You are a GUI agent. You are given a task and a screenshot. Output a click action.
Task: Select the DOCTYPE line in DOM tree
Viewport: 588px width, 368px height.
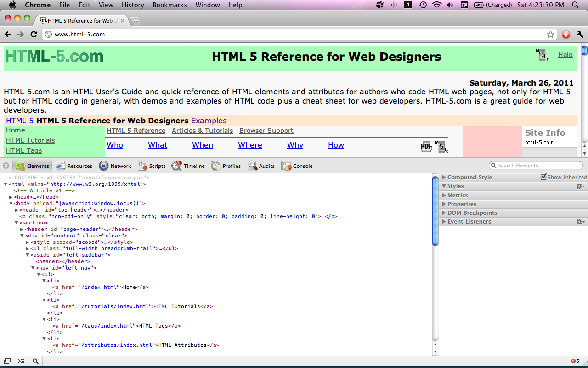pos(79,178)
